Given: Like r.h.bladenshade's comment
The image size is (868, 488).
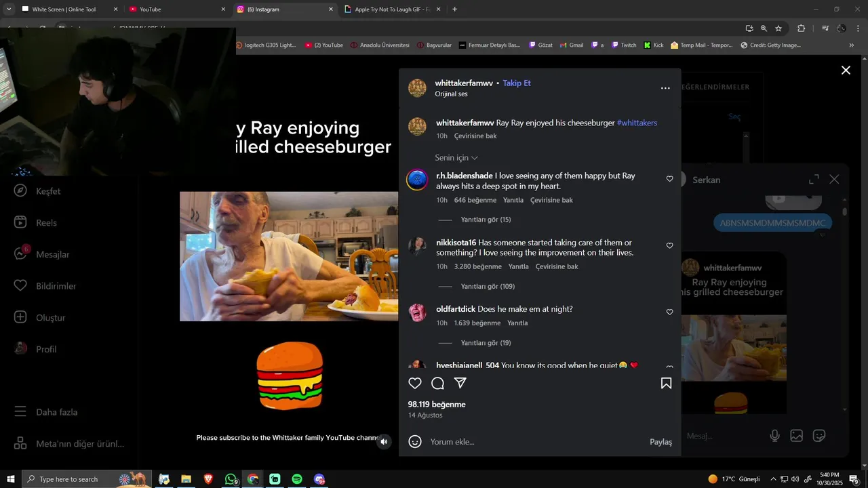Looking at the screenshot, I should 669,179.
